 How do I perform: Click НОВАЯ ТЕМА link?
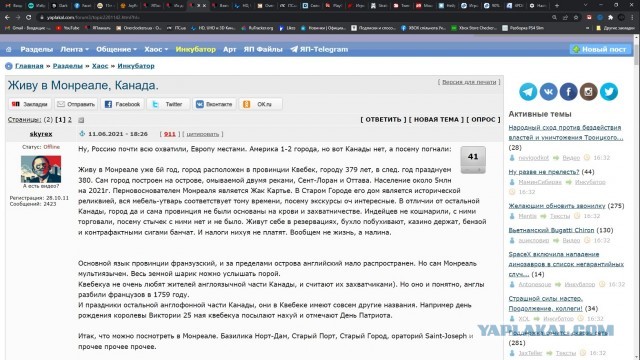tap(436, 120)
